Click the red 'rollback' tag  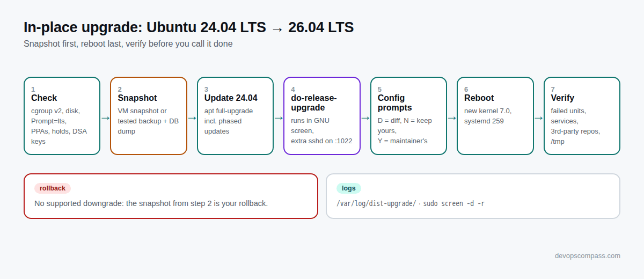(x=53, y=188)
